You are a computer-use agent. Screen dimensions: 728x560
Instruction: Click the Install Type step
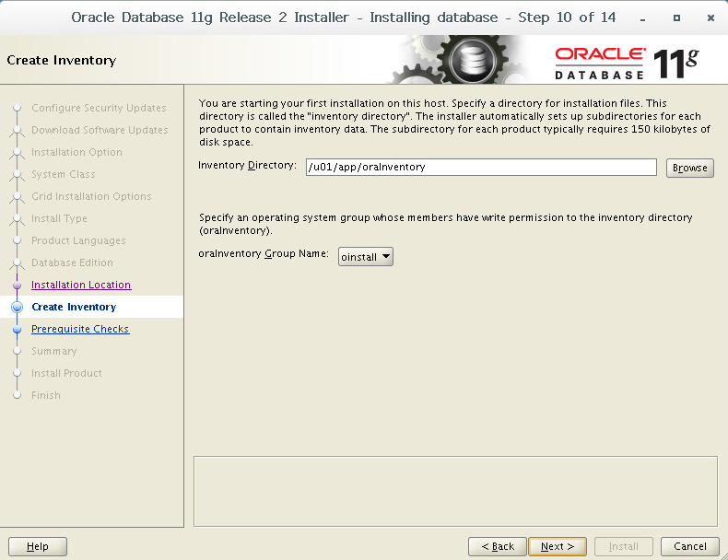(x=59, y=218)
